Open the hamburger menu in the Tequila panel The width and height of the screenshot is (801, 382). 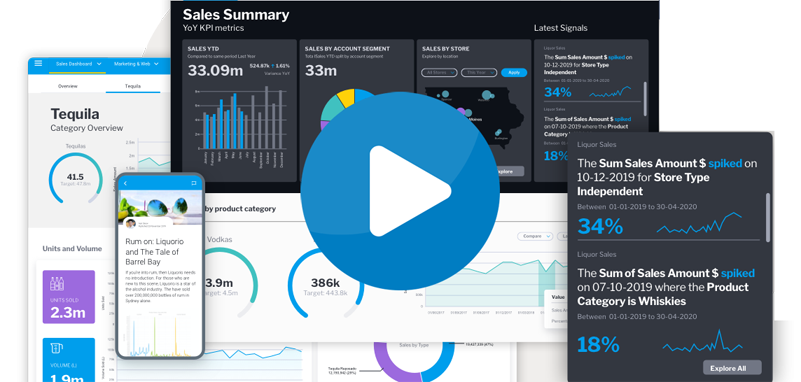pyautogui.click(x=38, y=63)
